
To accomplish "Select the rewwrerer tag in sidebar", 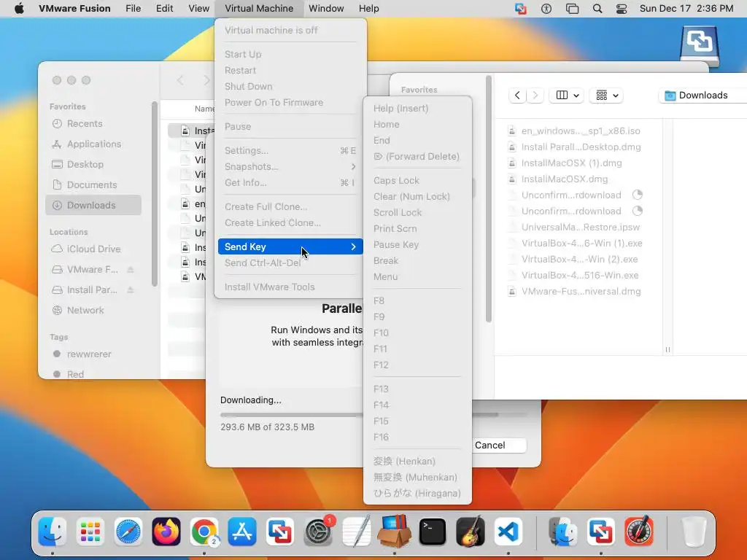I will point(93,354).
